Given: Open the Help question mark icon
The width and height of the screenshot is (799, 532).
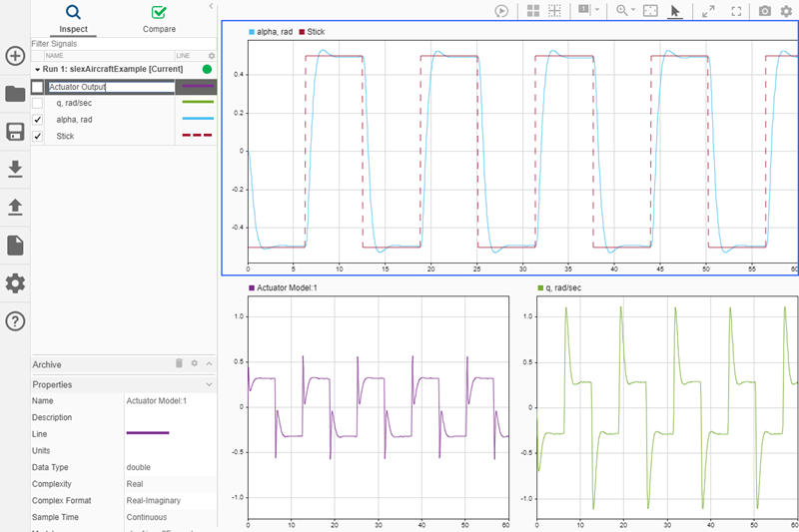Looking at the screenshot, I should click(x=15, y=321).
